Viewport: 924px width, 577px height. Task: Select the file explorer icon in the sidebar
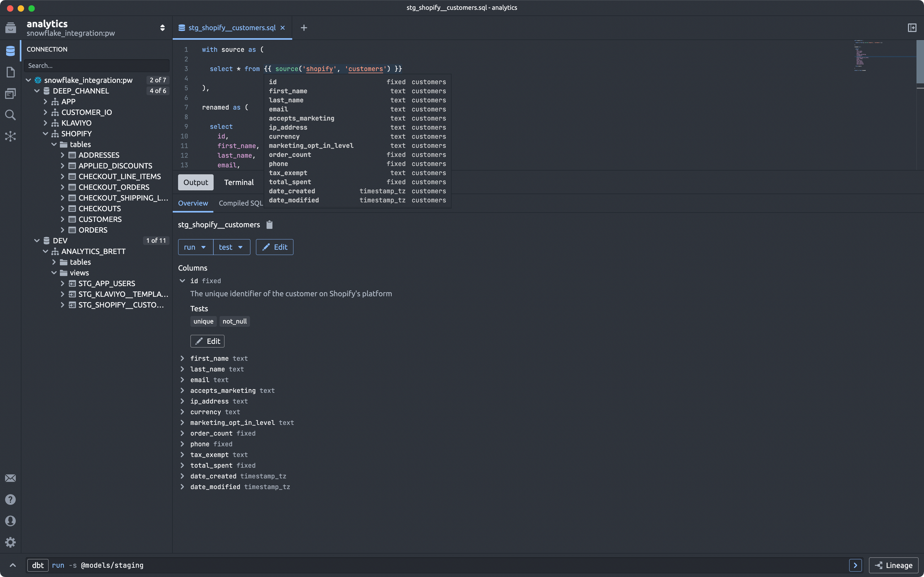click(10, 72)
